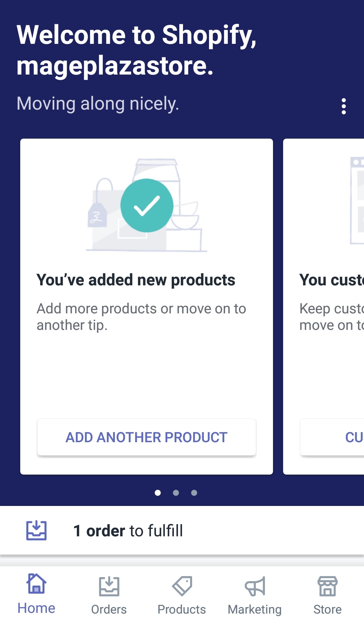Select the You've added new products card
The height and width of the screenshot is (623, 364).
pos(147,307)
